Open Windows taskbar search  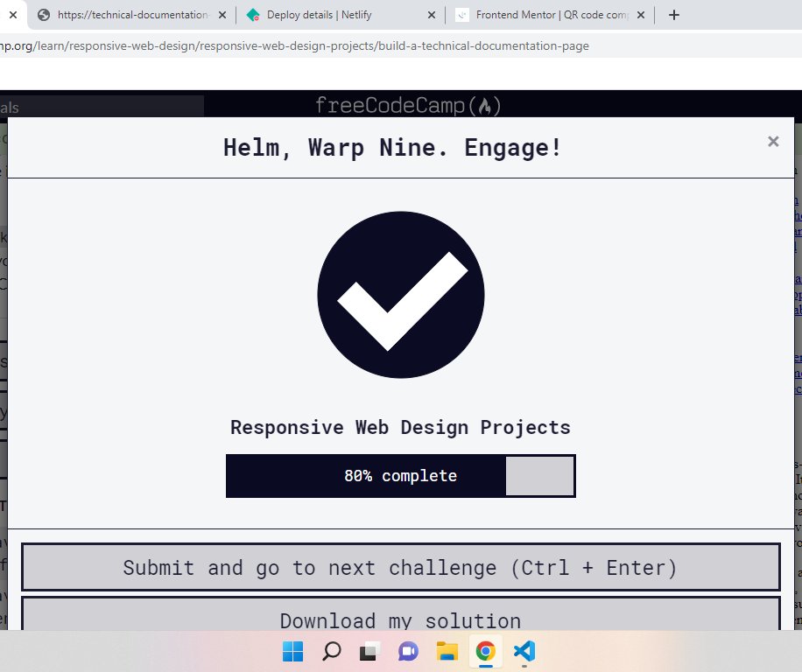(x=332, y=652)
